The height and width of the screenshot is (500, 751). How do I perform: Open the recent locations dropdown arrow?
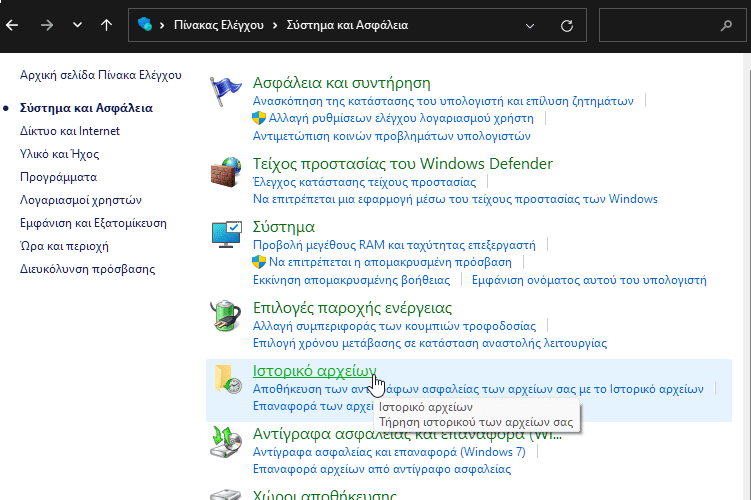point(77,25)
